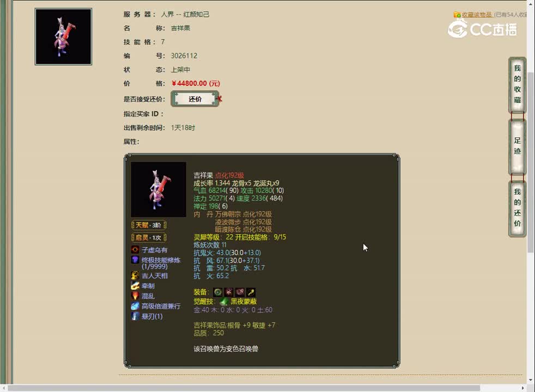
Task: Click 灵犀等级: 22 line
Action: 240,237
